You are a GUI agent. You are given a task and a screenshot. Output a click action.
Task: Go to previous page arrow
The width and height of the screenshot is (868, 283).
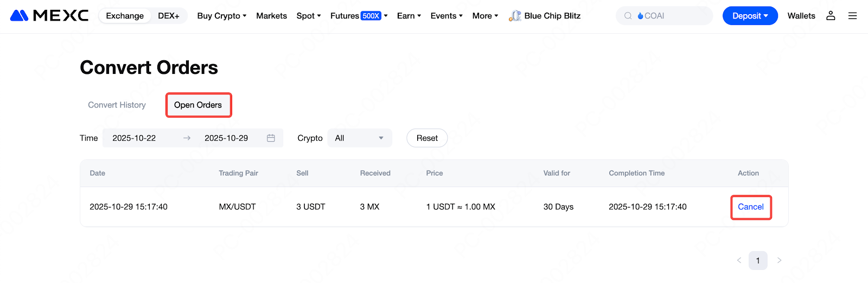coord(739,260)
